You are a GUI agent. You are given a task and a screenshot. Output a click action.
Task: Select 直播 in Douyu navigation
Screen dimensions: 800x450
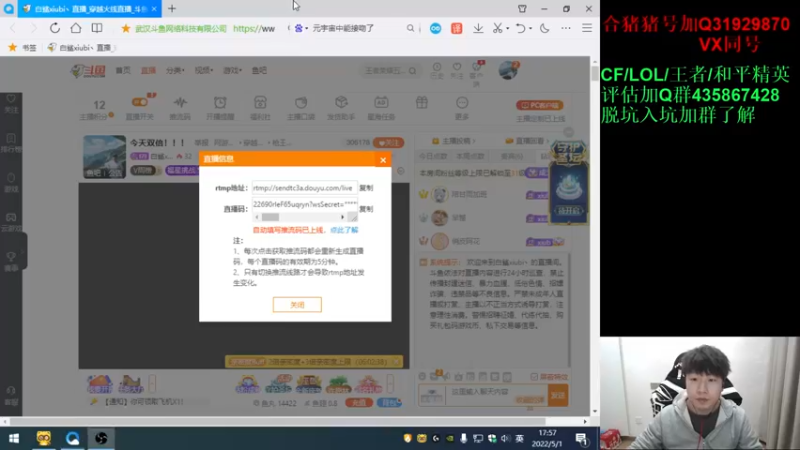point(148,70)
